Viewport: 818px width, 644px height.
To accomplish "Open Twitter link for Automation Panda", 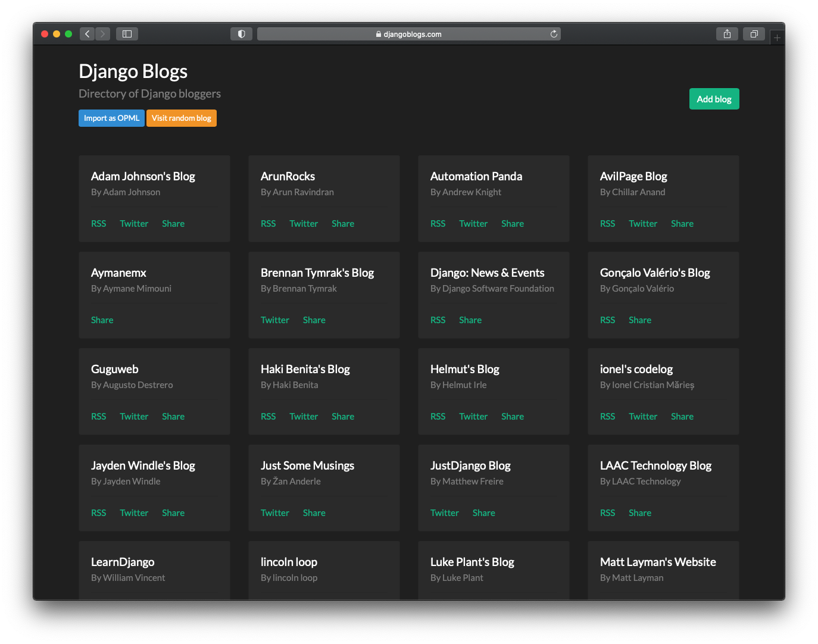I will point(473,224).
